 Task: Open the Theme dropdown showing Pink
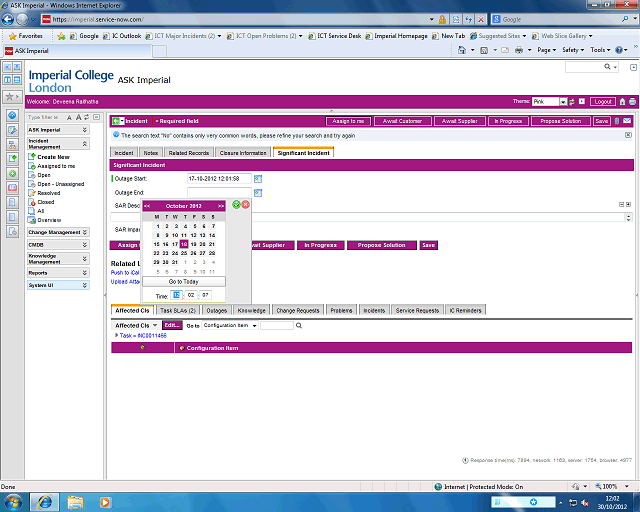[551, 101]
